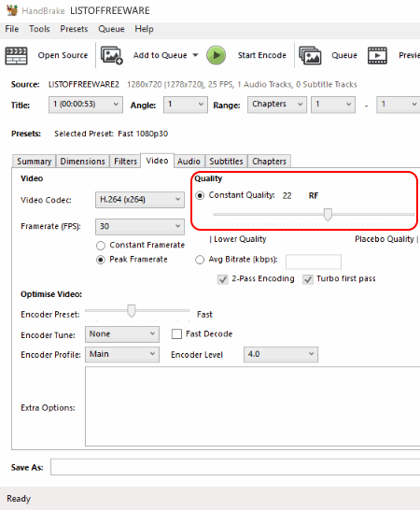
Task: Select the Video tab
Action: (157, 161)
